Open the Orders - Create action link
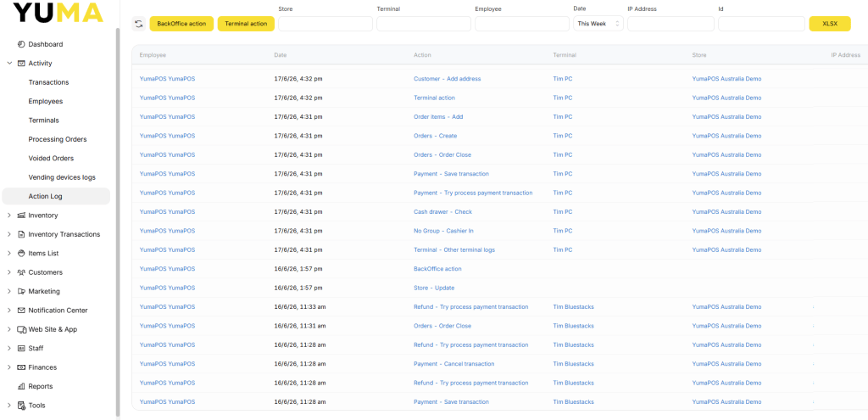868x420 pixels. click(436, 136)
